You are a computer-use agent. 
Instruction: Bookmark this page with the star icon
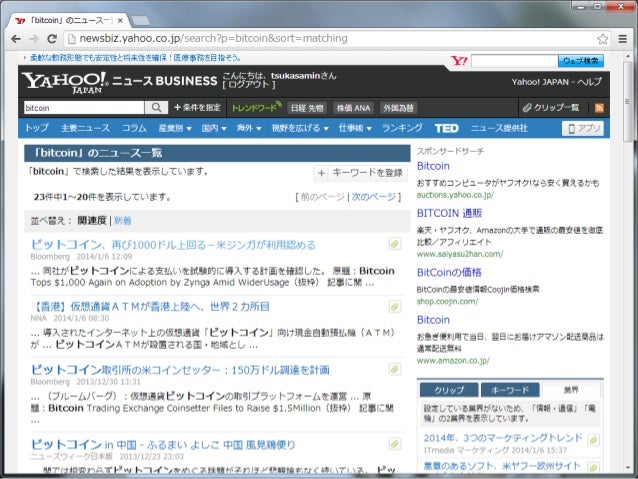coord(602,39)
